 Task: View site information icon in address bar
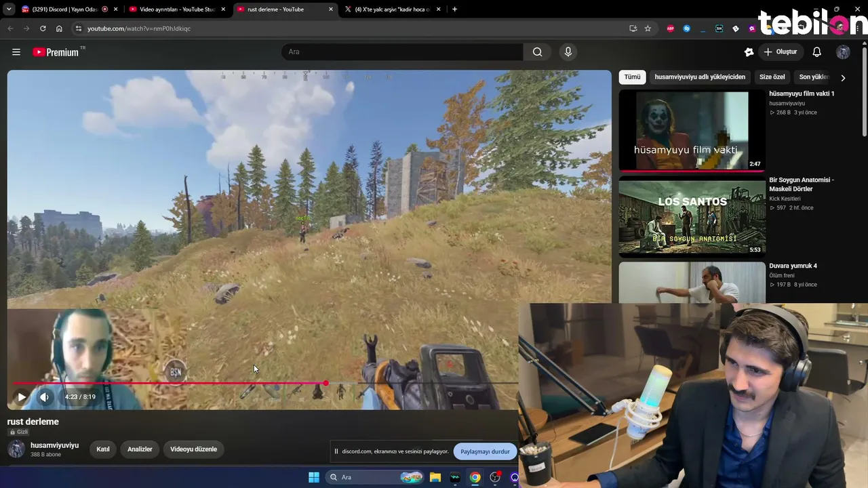point(79,28)
